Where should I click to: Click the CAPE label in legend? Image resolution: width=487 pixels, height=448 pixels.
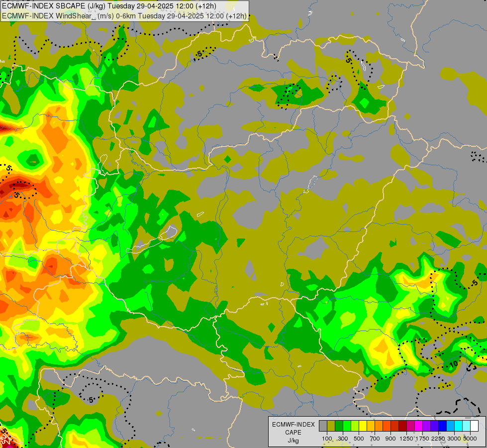click(x=293, y=433)
